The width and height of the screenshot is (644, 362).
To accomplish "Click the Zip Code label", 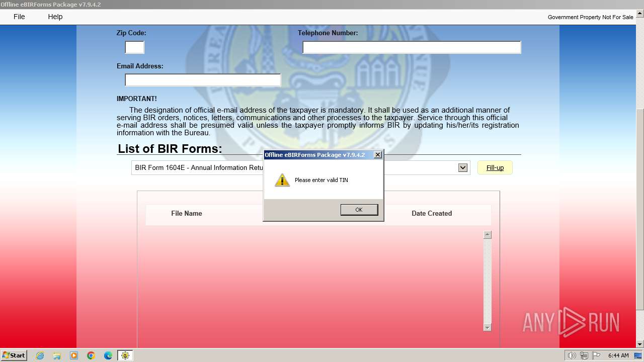I will click(x=131, y=33).
